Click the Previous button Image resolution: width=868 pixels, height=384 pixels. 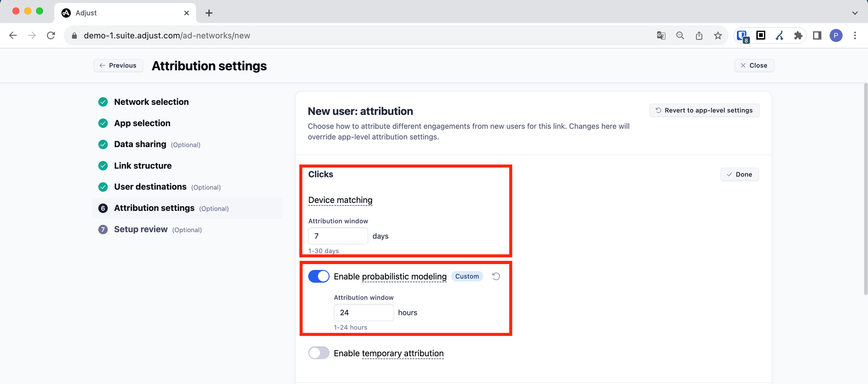118,66
